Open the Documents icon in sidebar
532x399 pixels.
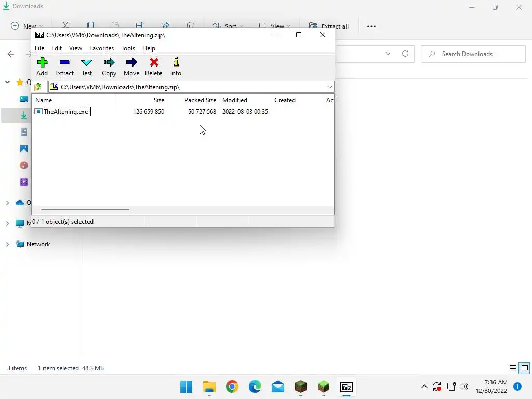24,132
